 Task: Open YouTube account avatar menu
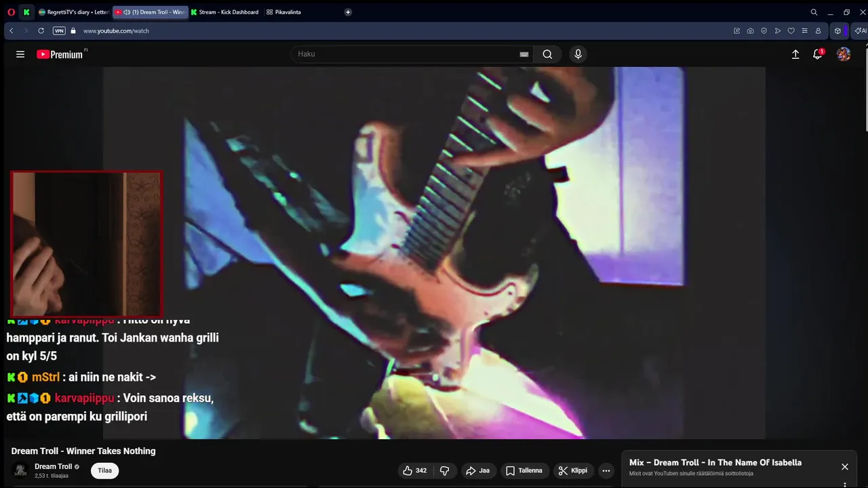(844, 54)
